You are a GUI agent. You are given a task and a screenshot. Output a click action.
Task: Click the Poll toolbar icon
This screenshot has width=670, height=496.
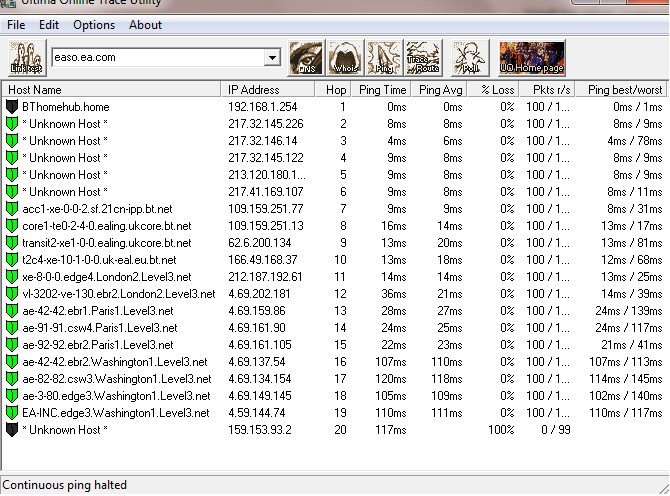tap(470, 58)
